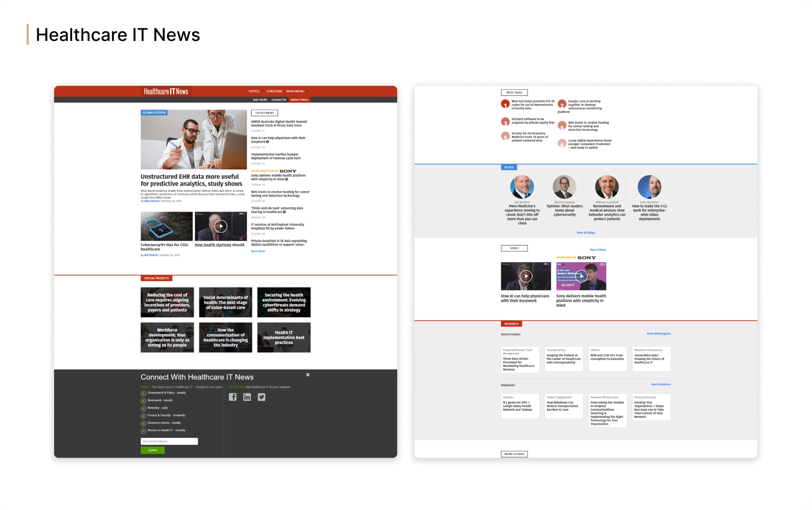Open 'Three Data-Driven Processes' white paper
The height and width of the screenshot is (510, 812).
[x=520, y=360]
